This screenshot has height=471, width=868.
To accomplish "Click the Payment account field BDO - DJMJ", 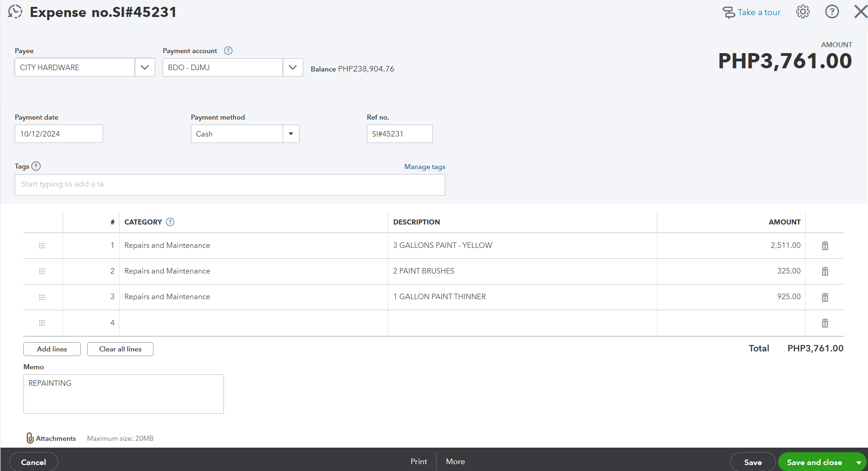I will point(223,67).
